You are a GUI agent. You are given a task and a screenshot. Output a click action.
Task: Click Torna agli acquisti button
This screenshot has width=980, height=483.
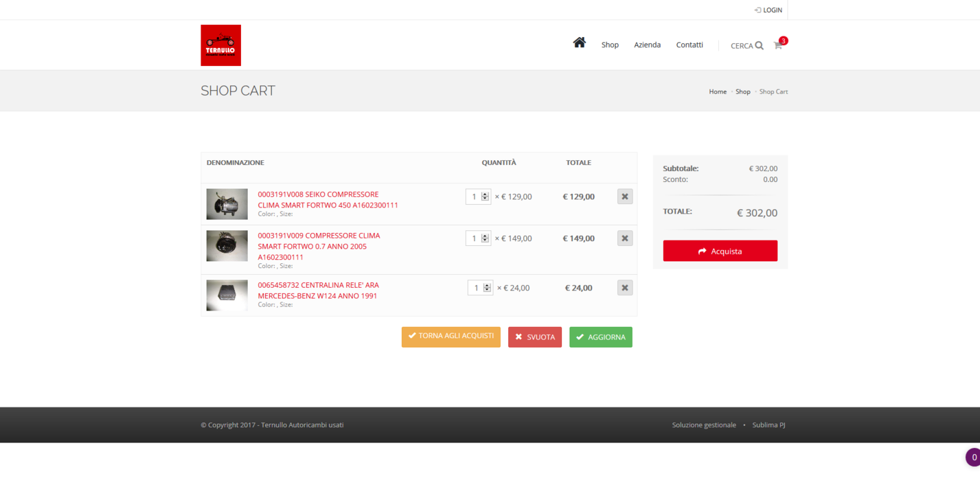coord(451,337)
